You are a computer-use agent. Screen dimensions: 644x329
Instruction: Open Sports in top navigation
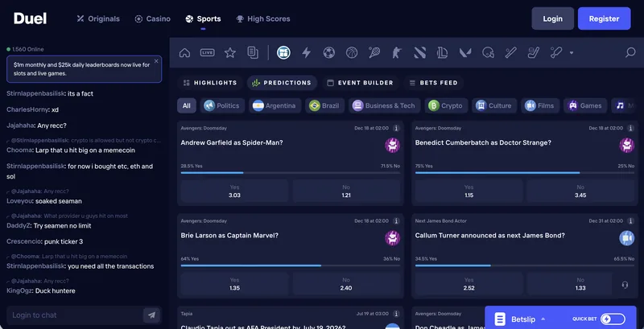[x=203, y=19]
